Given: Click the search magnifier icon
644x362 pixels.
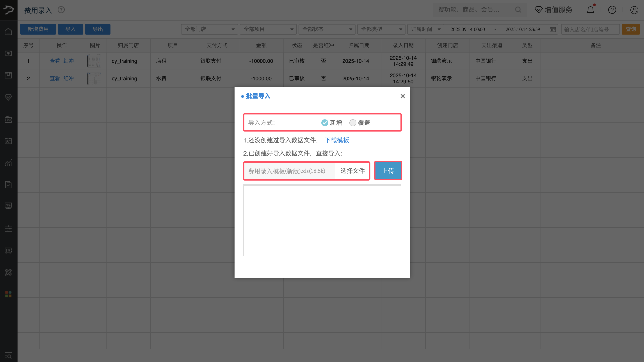Looking at the screenshot, I should (518, 10).
